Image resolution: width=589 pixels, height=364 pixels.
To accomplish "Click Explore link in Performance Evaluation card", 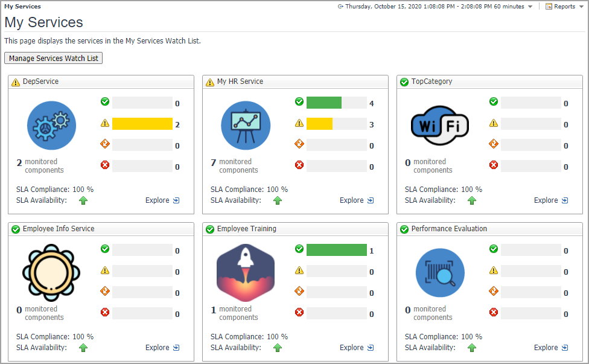I will pyautogui.click(x=551, y=348).
